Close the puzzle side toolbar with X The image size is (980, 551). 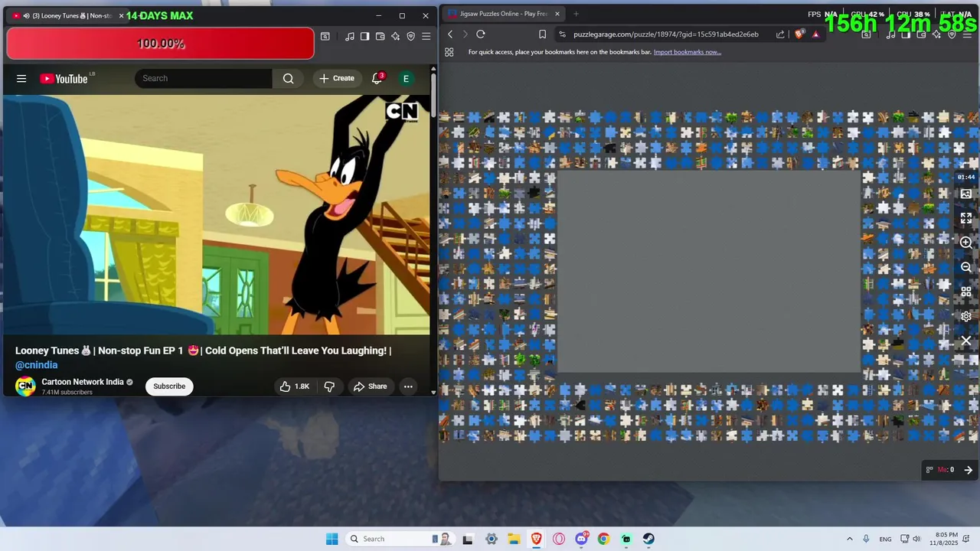(966, 341)
